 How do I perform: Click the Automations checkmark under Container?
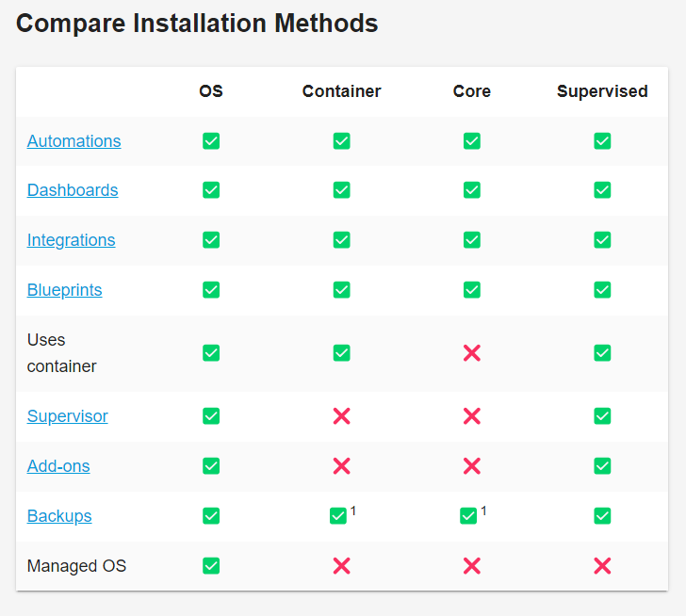[342, 141]
